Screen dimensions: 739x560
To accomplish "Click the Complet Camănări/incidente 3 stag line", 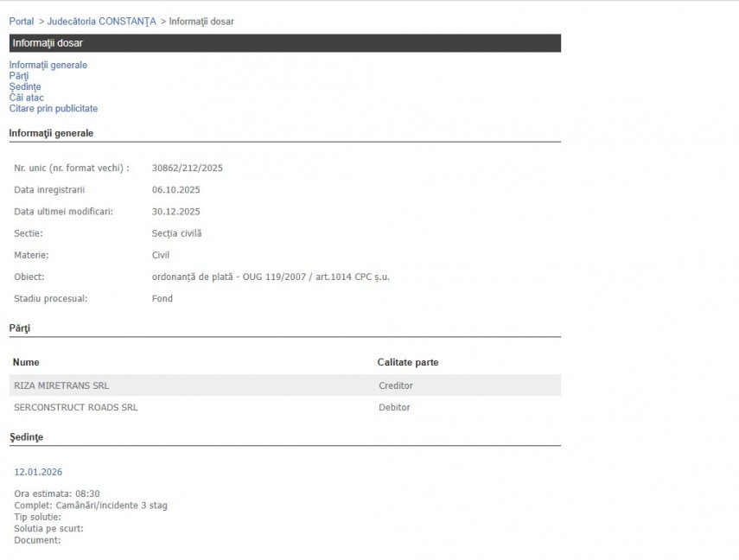I will 91,506.
